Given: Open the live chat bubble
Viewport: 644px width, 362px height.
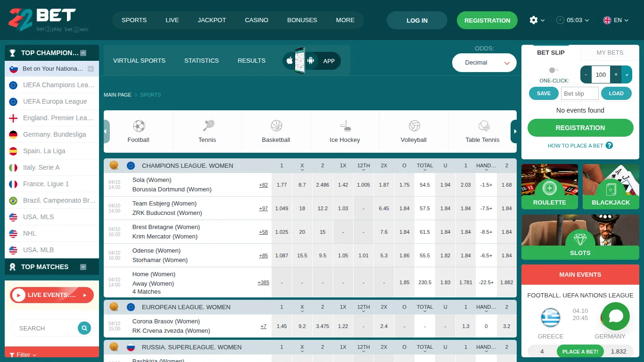Looking at the screenshot, I should coord(616,316).
